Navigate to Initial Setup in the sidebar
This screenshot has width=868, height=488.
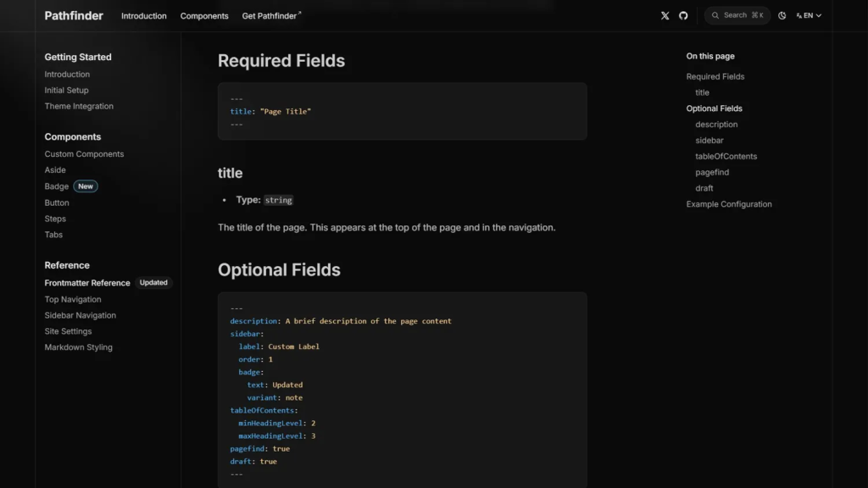(66, 90)
